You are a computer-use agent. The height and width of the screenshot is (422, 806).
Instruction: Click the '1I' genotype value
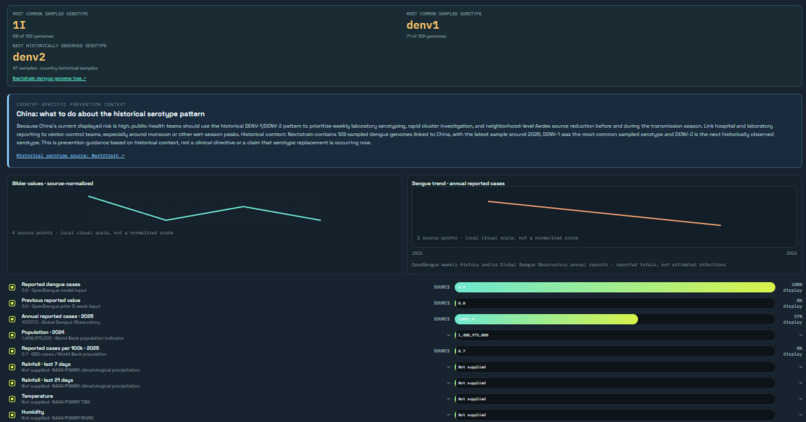coord(19,25)
